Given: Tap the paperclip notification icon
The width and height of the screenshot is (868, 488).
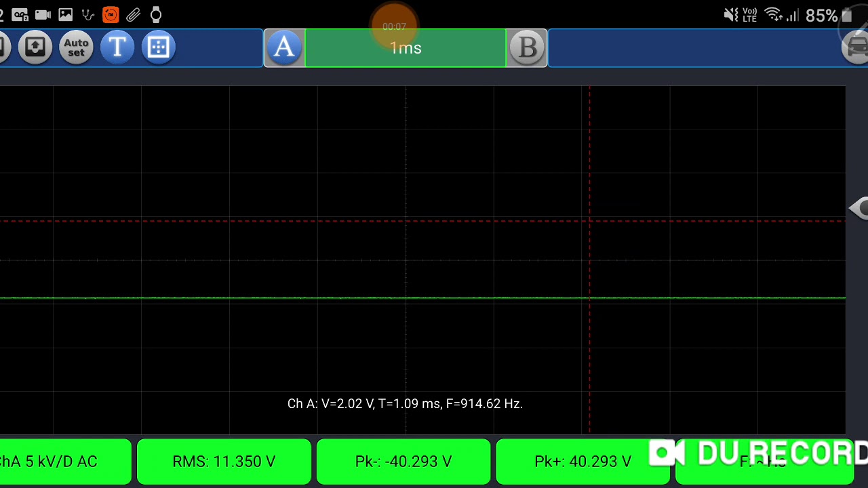Looking at the screenshot, I should pos(134,14).
